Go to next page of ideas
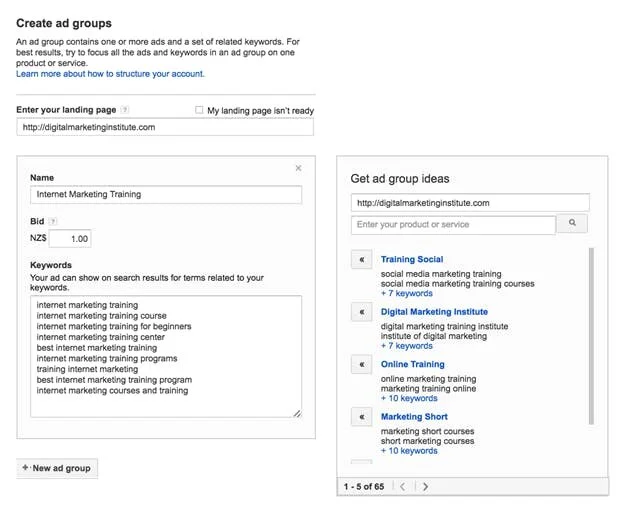 pos(425,486)
